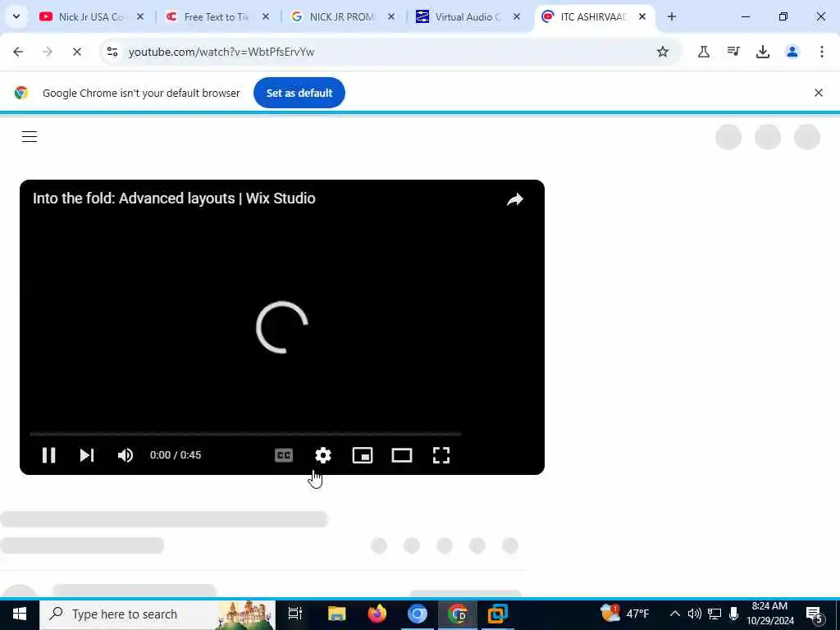Open a new browser tab
Viewport: 840px width, 630px height.
click(671, 16)
